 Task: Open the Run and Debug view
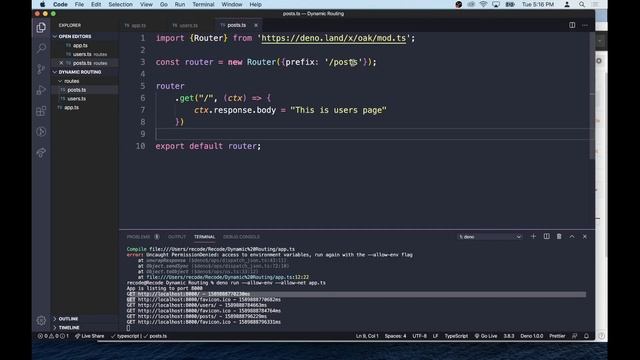[x=41, y=90]
